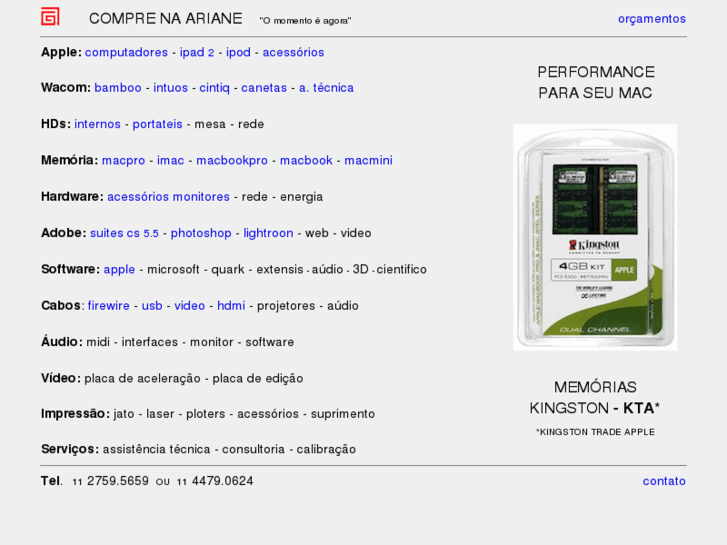Open Wacom a. técnica link
The image size is (727, 545).
(326, 88)
